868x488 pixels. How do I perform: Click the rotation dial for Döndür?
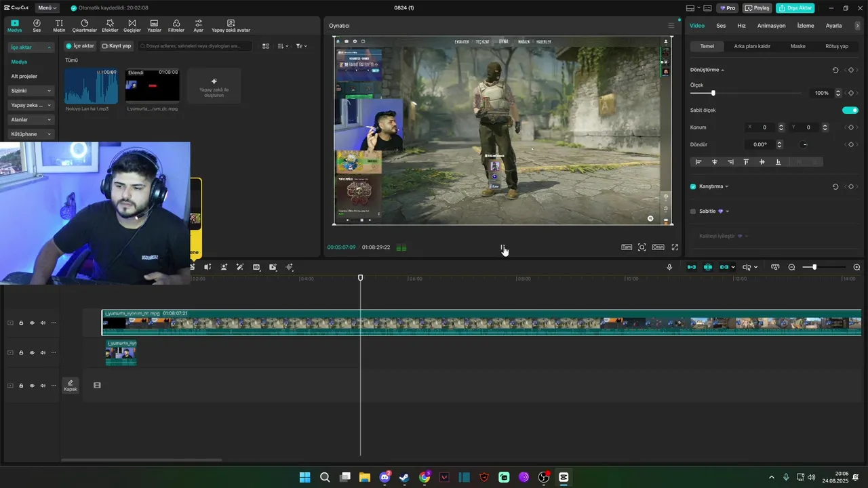804,144
